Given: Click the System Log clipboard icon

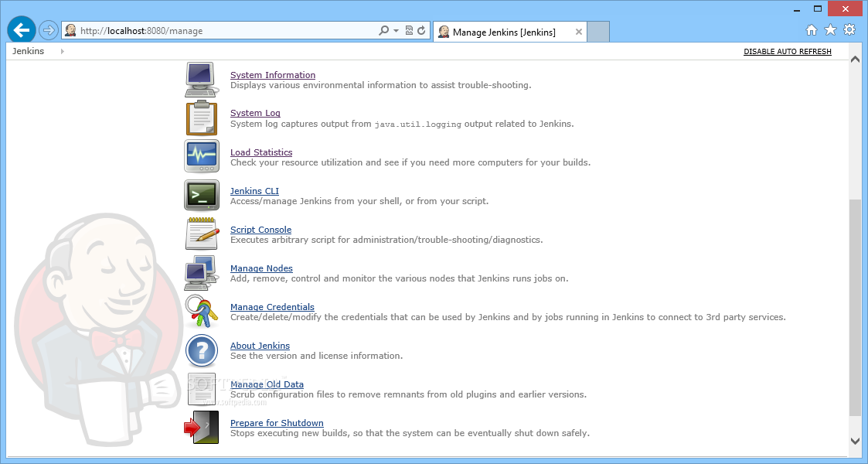Looking at the screenshot, I should coord(202,118).
